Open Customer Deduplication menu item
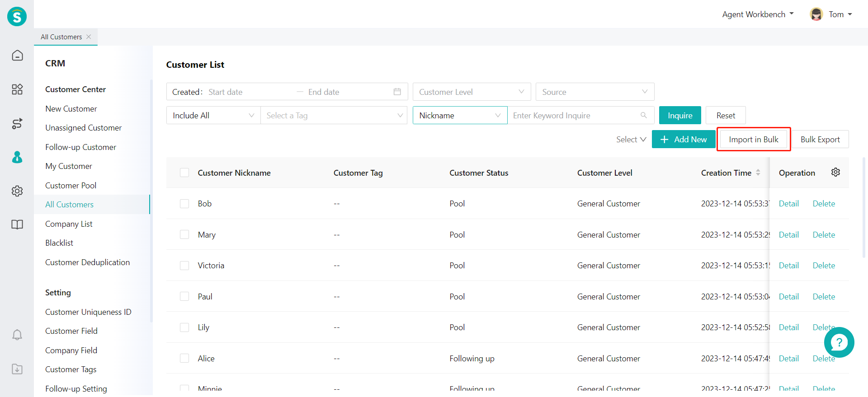Screen dimensions: 868x397 point(87,262)
